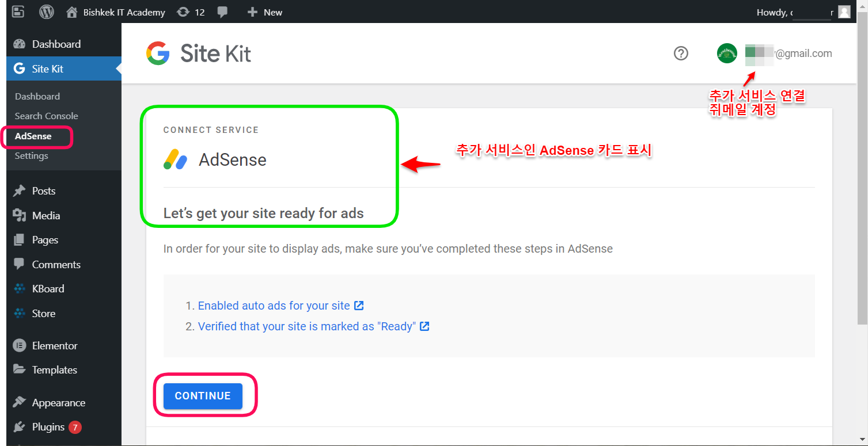Open Enabled auto ads for your site link
868x446 pixels.
[x=274, y=306]
